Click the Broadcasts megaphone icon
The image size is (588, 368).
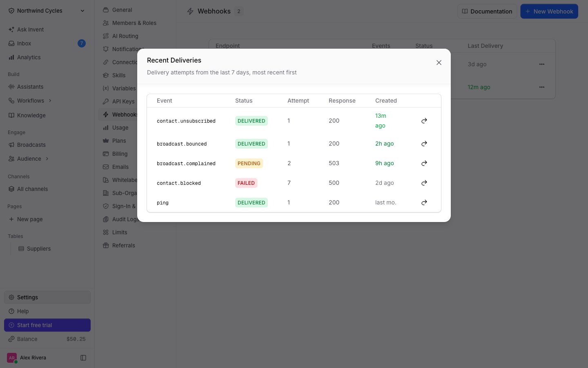11,145
